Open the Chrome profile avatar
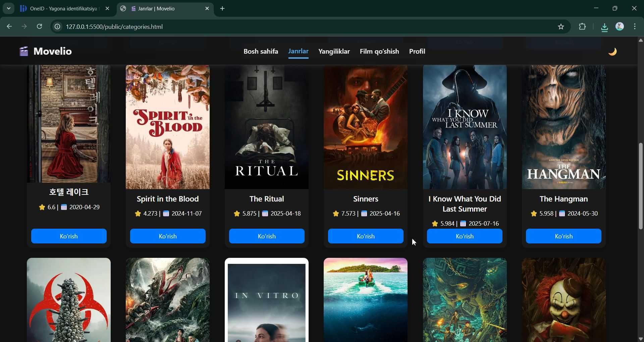 coord(620,26)
